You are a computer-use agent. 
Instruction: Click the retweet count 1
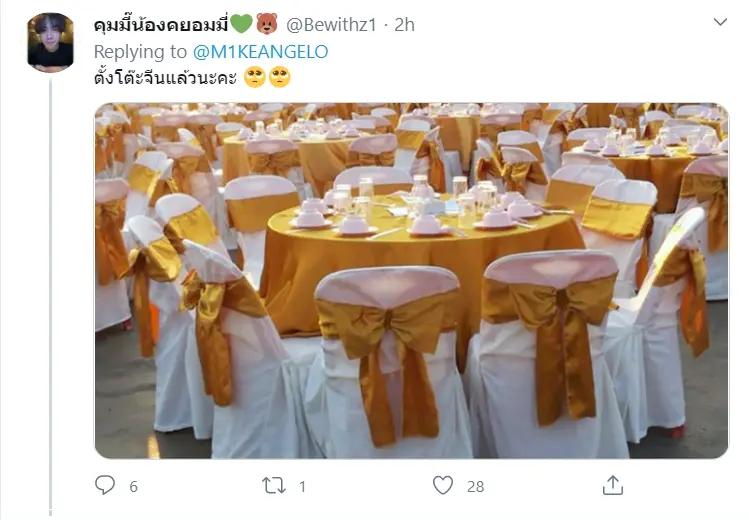(302, 487)
